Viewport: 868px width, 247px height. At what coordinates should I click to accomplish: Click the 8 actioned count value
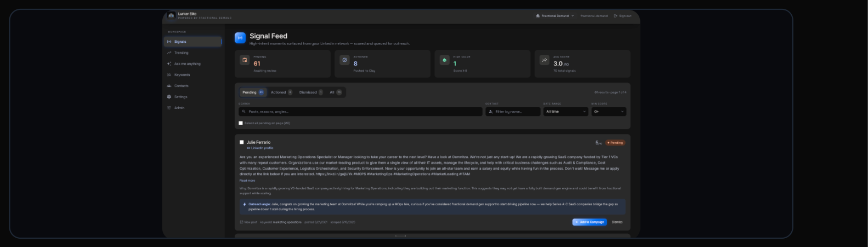point(355,64)
